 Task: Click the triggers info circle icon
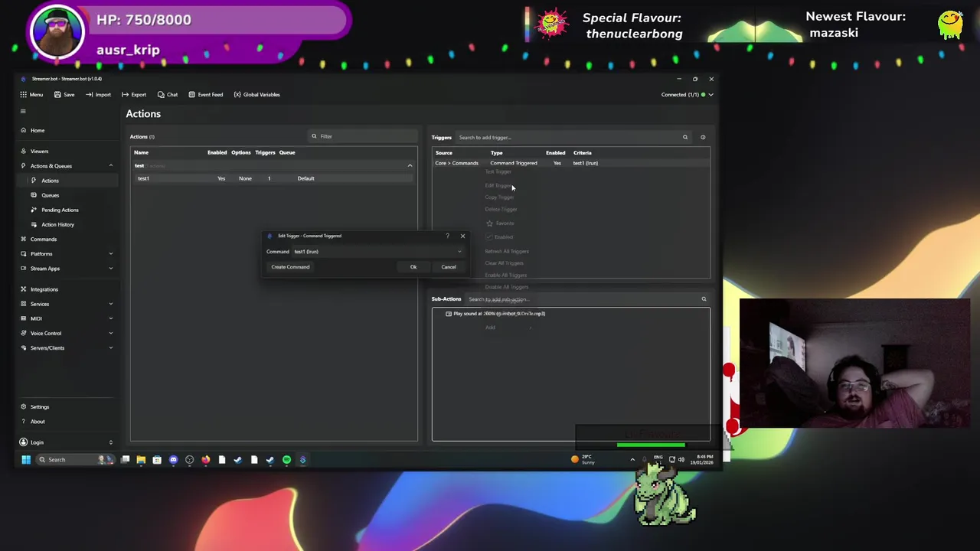pyautogui.click(x=703, y=137)
